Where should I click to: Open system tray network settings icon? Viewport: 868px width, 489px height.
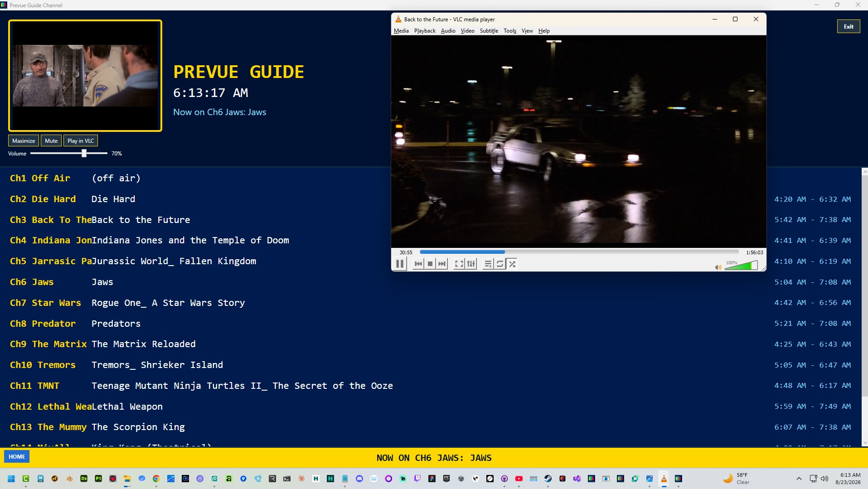pos(814,479)
